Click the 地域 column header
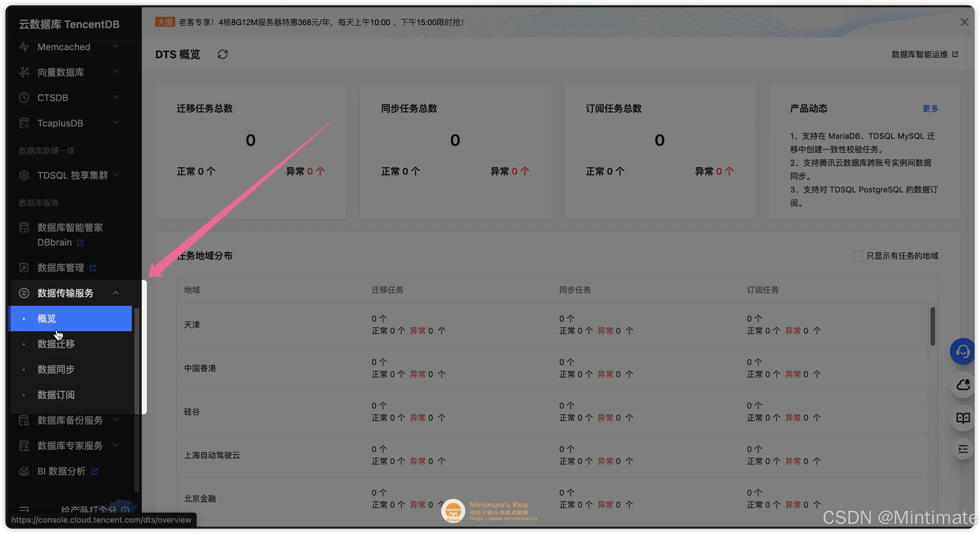The image size is (980, 534). (192, 290)
